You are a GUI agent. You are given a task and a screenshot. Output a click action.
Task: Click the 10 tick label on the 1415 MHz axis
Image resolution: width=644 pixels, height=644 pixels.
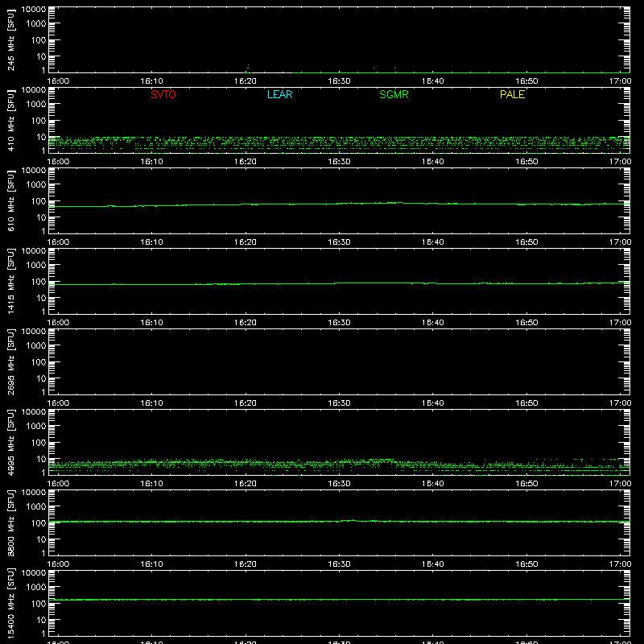41,298
